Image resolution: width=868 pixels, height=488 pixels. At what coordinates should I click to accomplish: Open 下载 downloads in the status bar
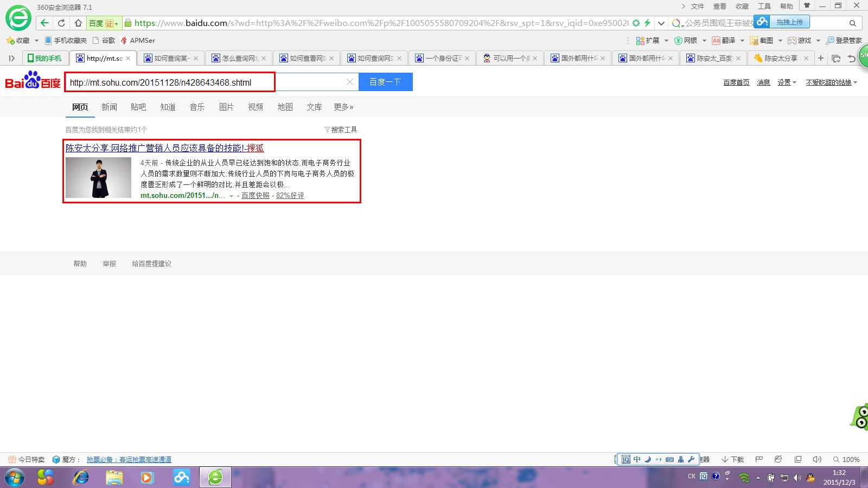(x=732, y=459)
